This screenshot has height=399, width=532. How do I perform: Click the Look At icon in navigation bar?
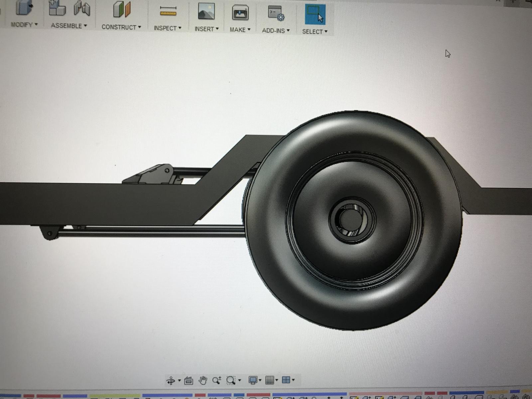click(x=189, y=380)
